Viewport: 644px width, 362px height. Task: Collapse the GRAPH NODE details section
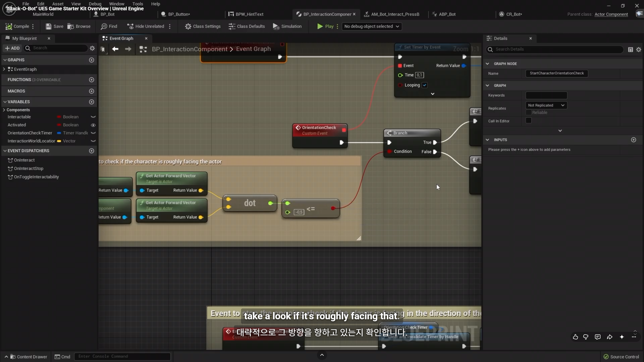pos(488,64)
